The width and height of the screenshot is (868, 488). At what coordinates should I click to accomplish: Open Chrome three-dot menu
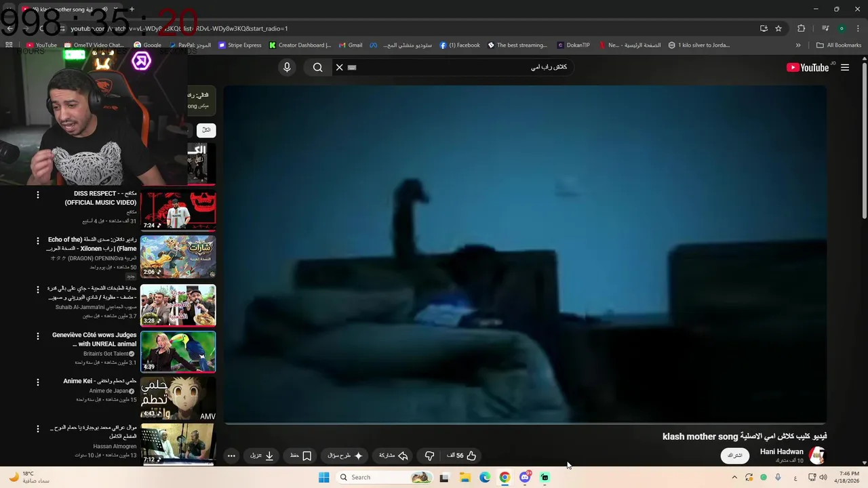[857, 28]
